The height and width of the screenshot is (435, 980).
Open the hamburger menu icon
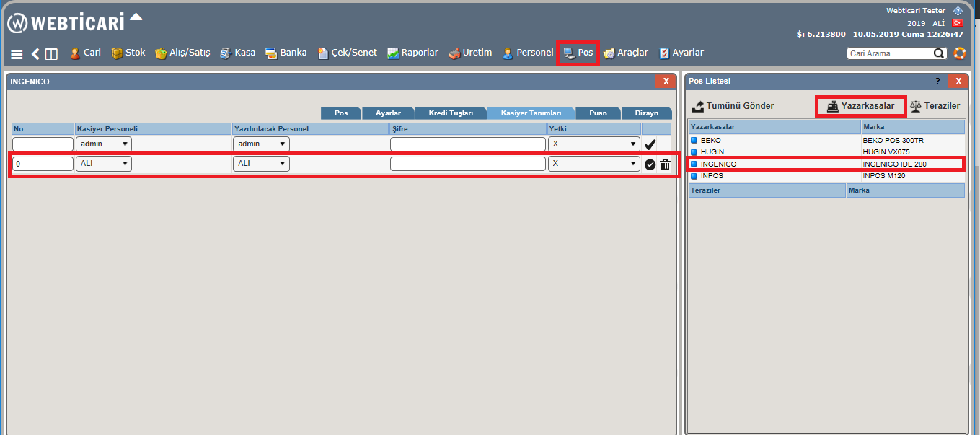[x=17, y=54]
